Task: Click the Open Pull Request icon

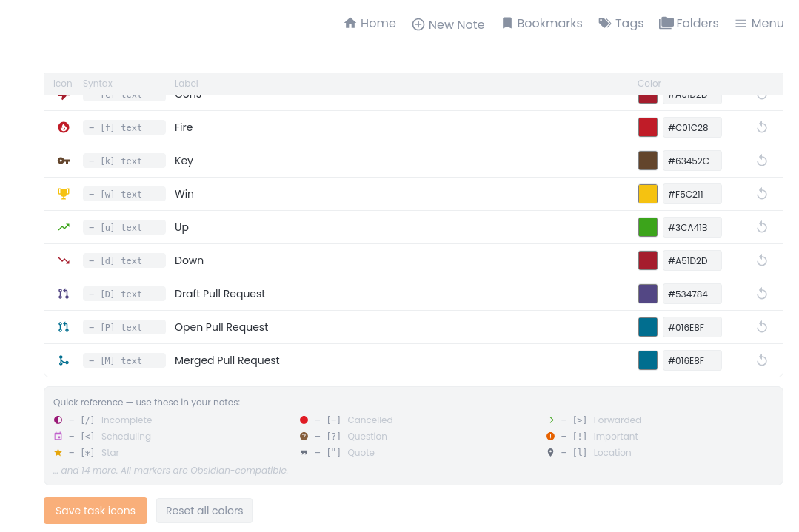Action: pyautogui.click(x=64, y=327)
